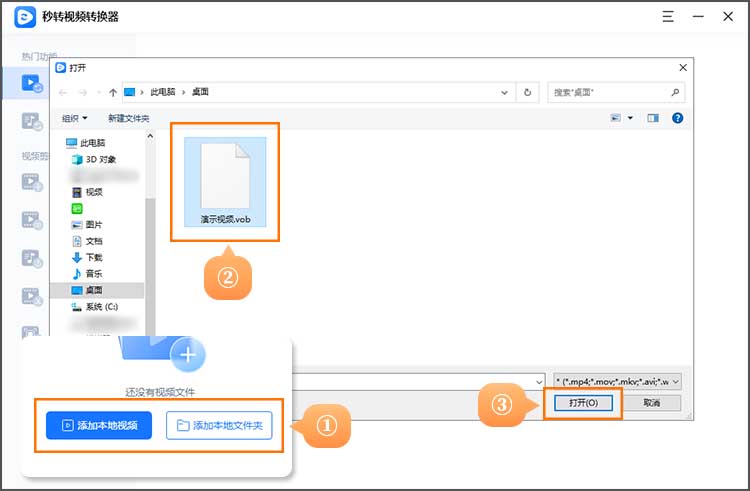Click the computer icon in address bar

pyautogui.click(x=129, y=92)
